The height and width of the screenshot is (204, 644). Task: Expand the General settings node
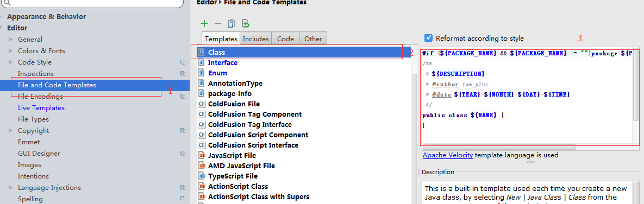tap(11, 40)
